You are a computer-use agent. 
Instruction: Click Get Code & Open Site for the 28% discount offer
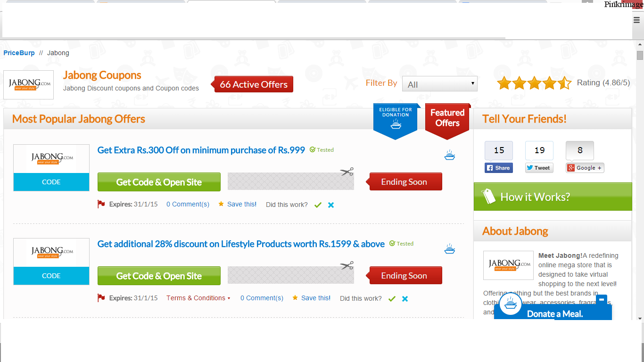tap(159, 276)
